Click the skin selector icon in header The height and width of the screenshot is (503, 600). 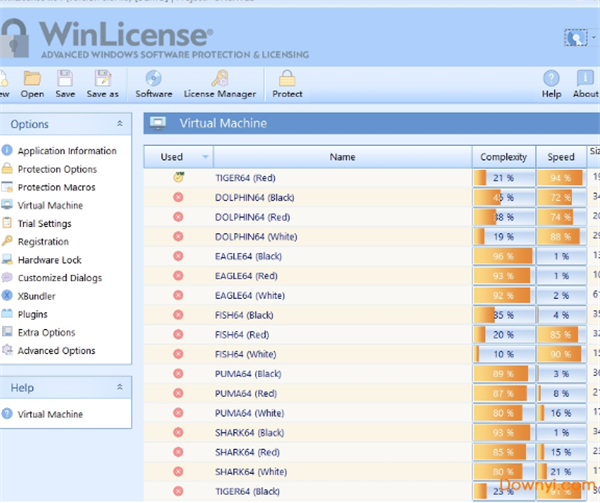tap(576, 37)
